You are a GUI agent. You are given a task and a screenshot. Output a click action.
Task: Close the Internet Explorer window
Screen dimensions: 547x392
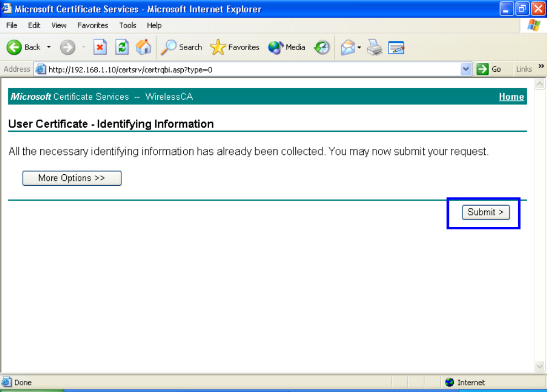point(538,9)
